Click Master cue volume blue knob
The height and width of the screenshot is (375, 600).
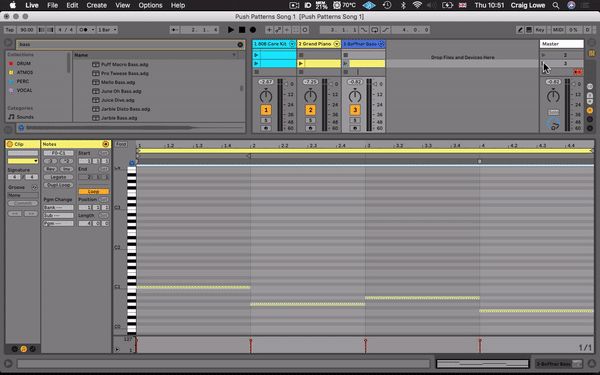(553, 124)
